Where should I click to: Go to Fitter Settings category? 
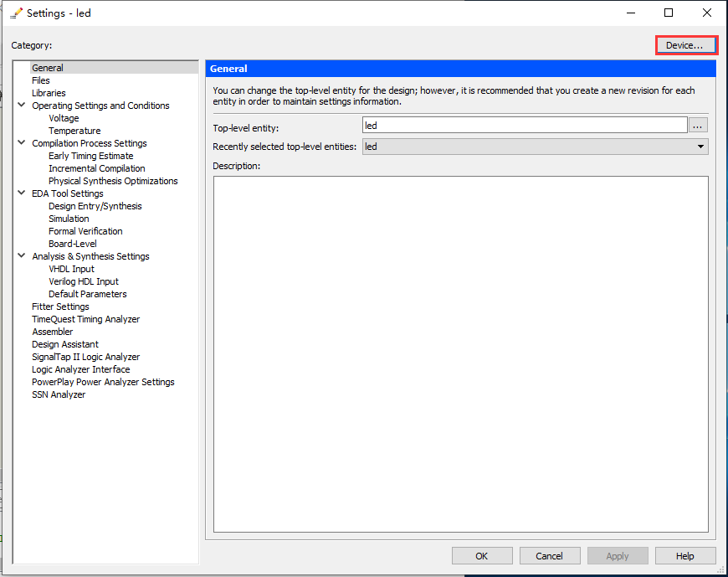pos(60,307)
